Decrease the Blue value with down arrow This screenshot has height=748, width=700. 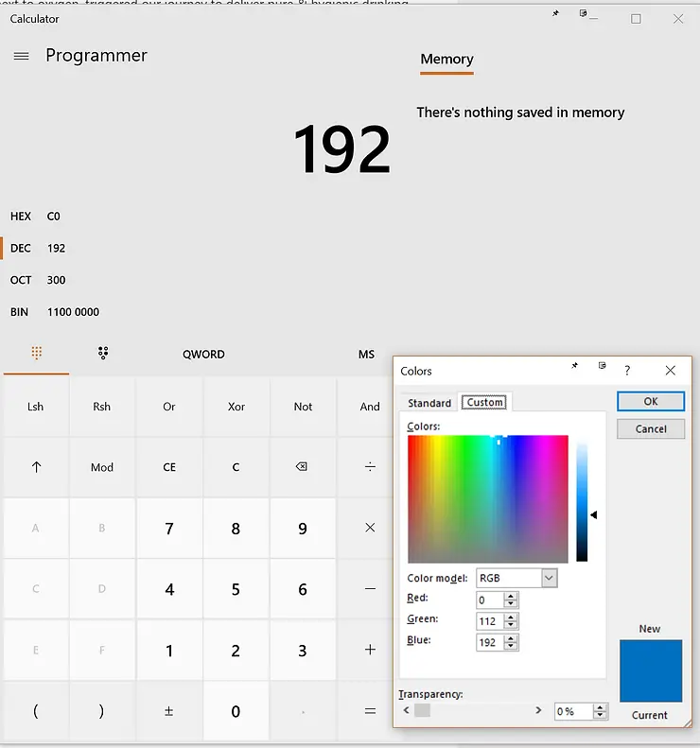[511, 646]
